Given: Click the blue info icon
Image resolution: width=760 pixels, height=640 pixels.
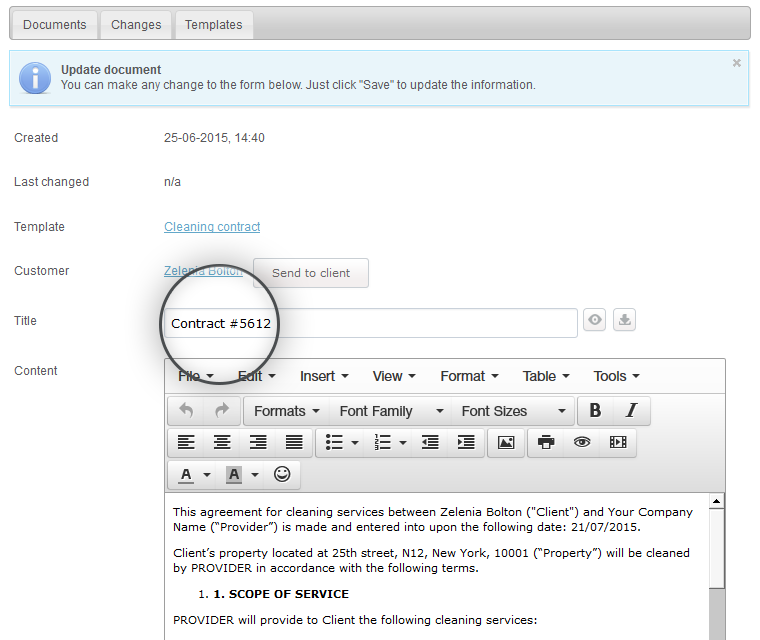Looking at the screenshot, I should [x=35, y=78].
